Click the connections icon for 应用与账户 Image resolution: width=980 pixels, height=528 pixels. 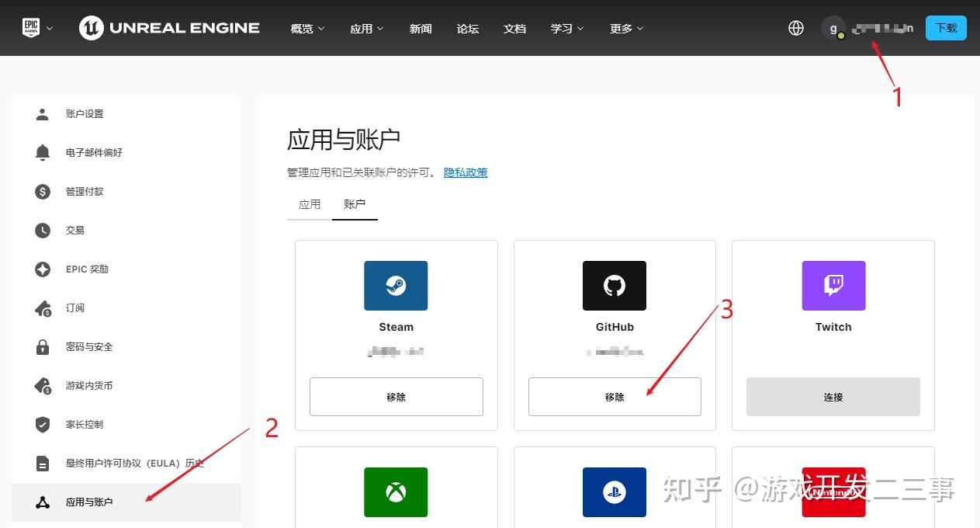coord(43,502)
